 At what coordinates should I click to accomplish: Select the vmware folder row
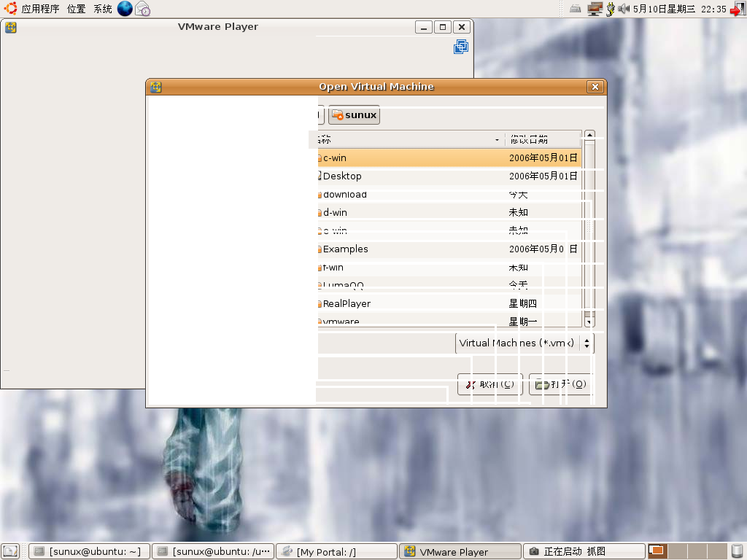point(449,321)
